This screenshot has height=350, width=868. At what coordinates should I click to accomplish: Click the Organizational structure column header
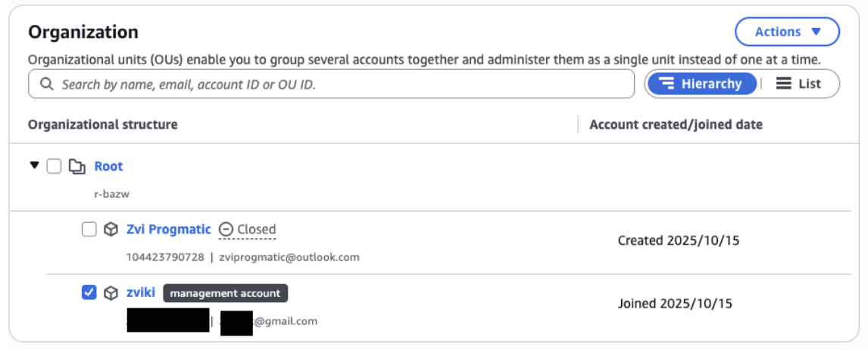[103, 124]
